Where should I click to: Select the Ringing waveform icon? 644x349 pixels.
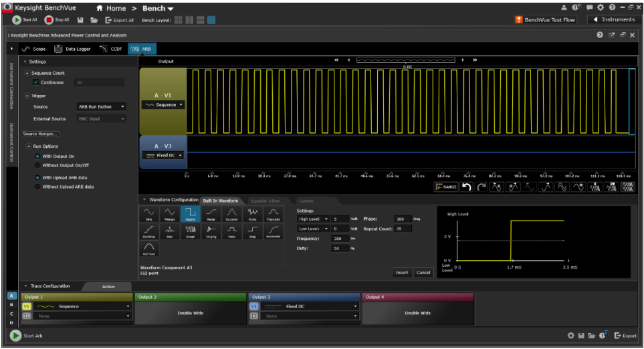tap(211, 231)
